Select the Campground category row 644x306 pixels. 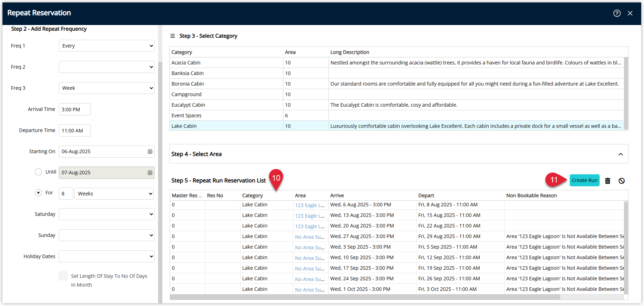pyautogui.click(x=396, y=94)
